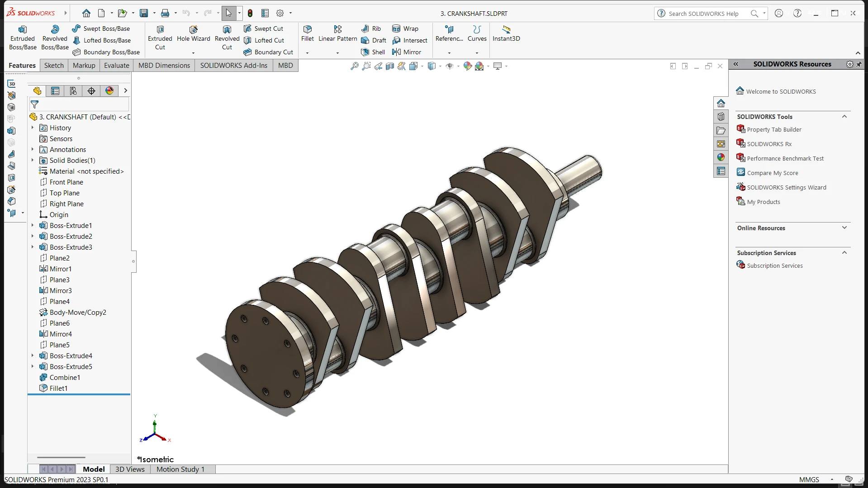868x488 pixels.
Task: Expand the Annotations tree node
Action: click(x=33, y=149)
